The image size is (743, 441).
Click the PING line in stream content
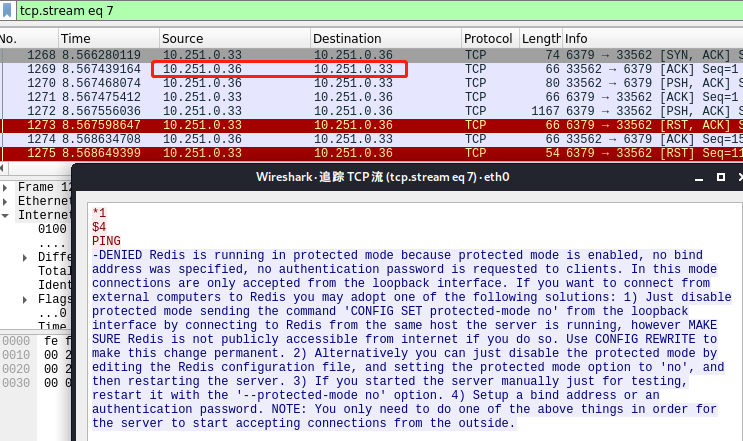106,241
